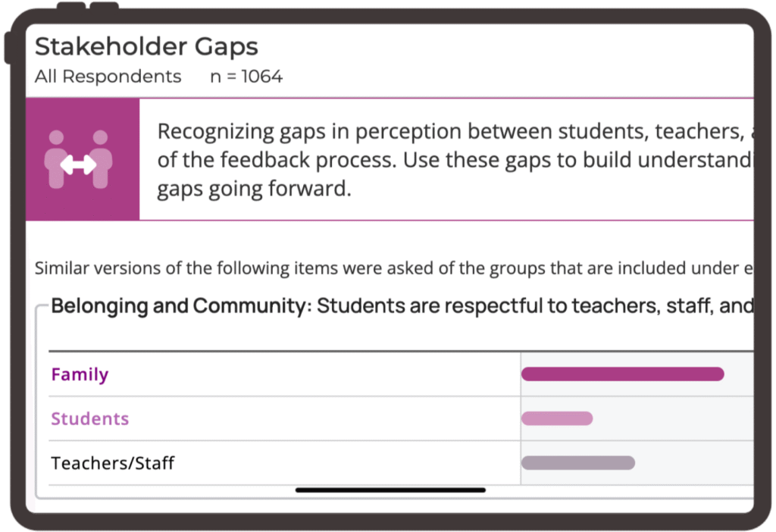Select the Teachers/Staff row label

click(x=112, y=463)
